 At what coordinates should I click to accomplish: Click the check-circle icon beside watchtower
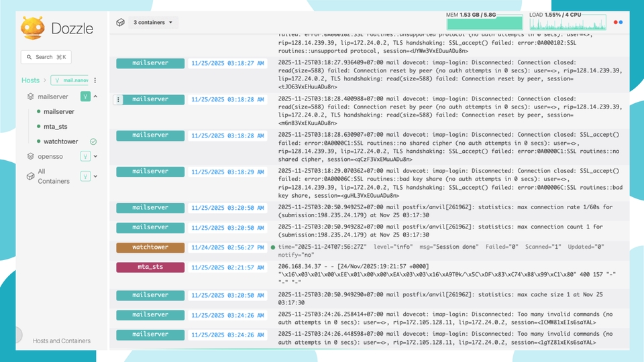(x=93, y=141)
